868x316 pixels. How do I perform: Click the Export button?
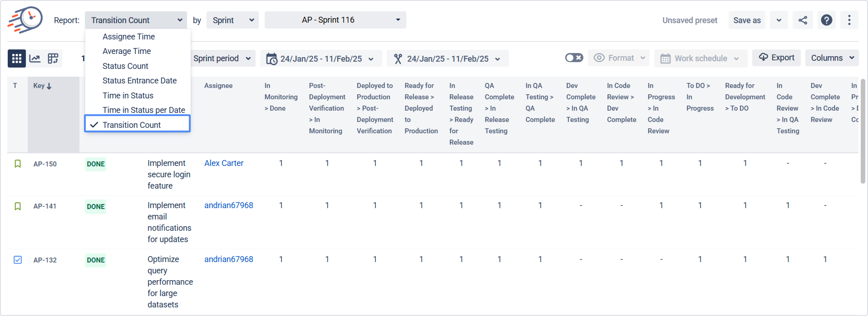coord(776,58)
